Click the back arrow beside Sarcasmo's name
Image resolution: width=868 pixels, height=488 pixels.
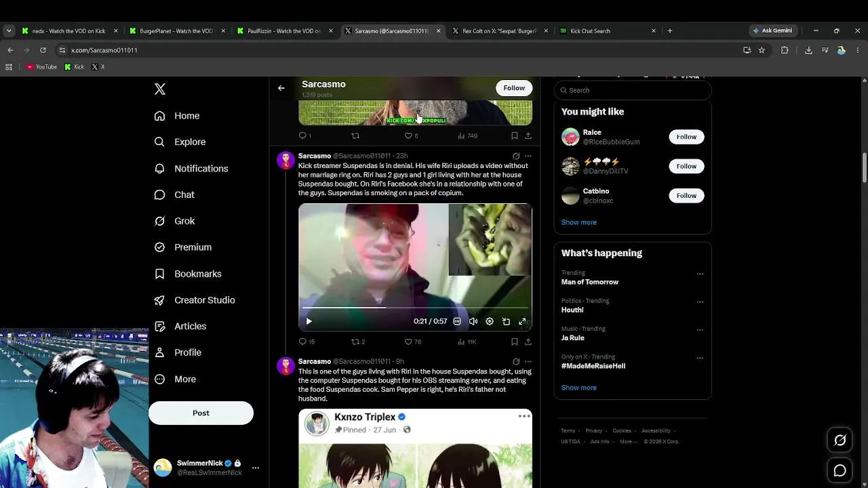coord(281,88)
